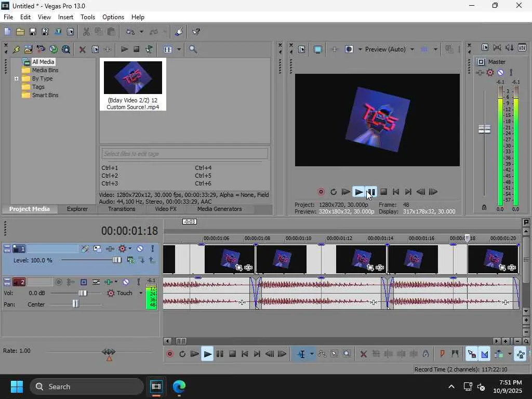Open the Insert menu
This screenshot has width=532, height=399.
click(65, 17)
